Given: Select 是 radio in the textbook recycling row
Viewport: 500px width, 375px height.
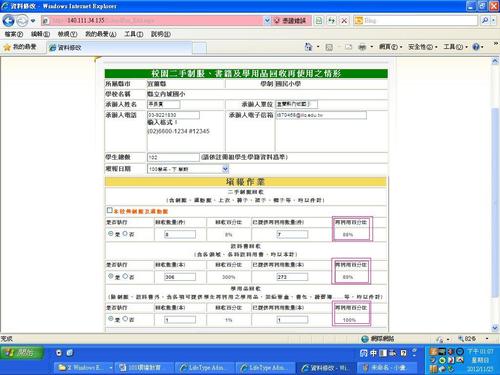Looking at the screenshot, I should coord(111,276).
